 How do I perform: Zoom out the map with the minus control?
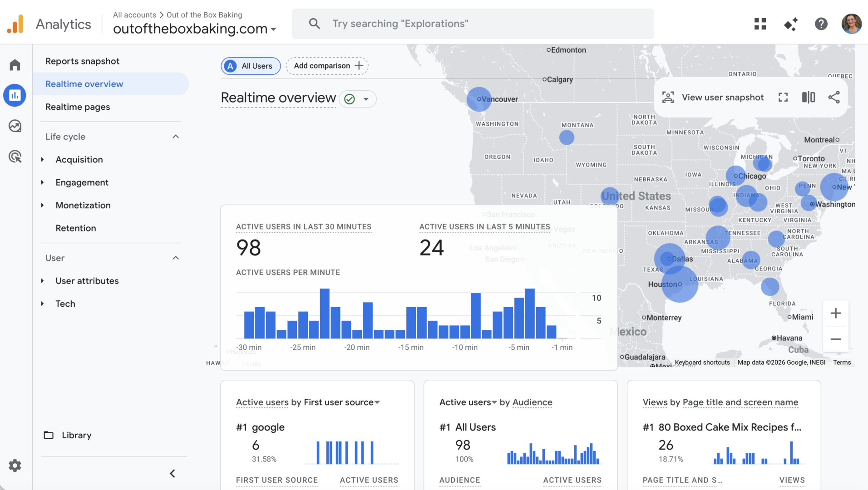836,339
